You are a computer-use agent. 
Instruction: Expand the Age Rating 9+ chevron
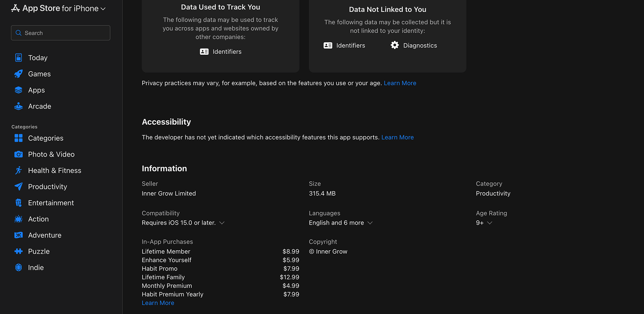[x=489, y=223]
